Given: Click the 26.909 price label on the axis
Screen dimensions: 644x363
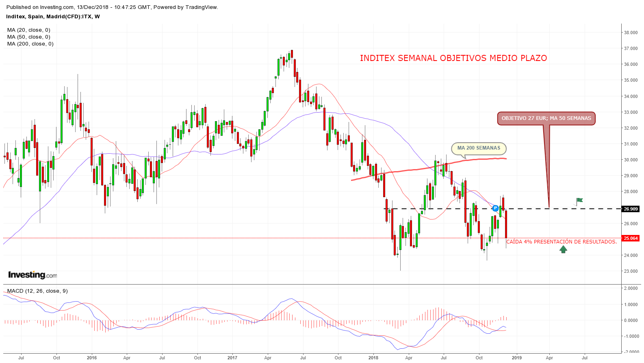Looking at the screenshot, I should (631, 209).
